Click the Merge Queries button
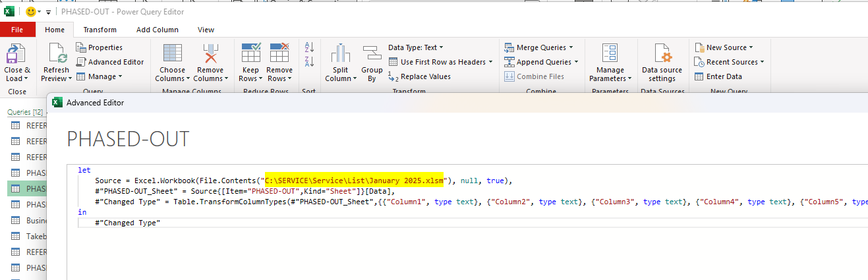The width and height of the screenshot is (868, 280). tap(538, 47)
